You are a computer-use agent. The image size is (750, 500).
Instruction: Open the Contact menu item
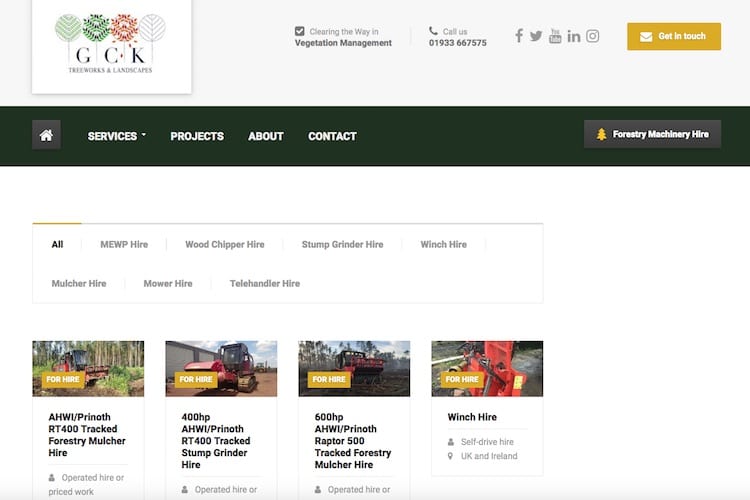coord(332,136)
